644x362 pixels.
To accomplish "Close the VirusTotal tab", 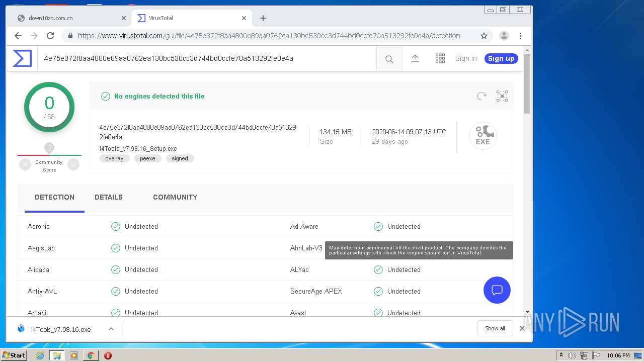I will point(244,18).
